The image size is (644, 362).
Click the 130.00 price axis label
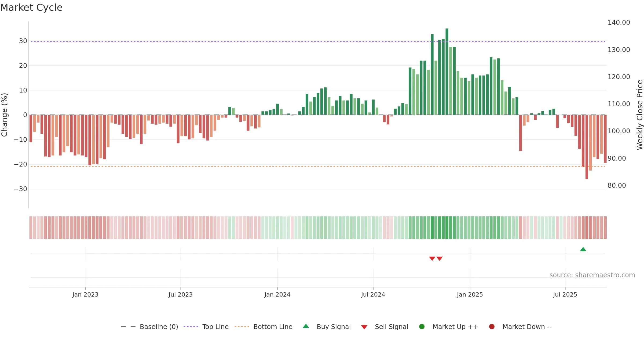[619, 50]
